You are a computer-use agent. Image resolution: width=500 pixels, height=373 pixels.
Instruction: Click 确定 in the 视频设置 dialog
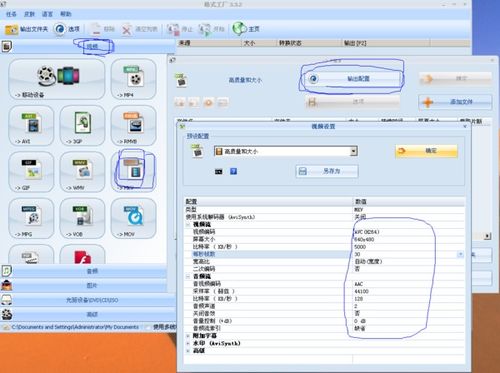[x=426, y=151]
